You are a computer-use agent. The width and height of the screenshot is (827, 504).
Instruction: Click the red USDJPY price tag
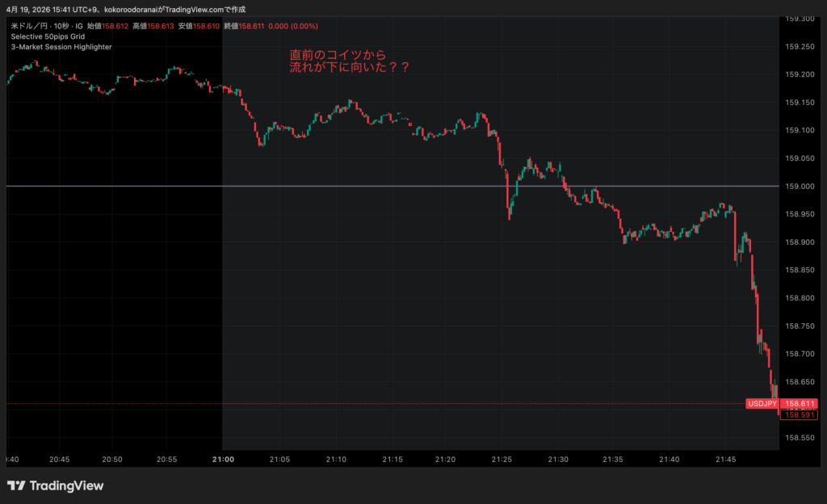[x=762, y=403]
